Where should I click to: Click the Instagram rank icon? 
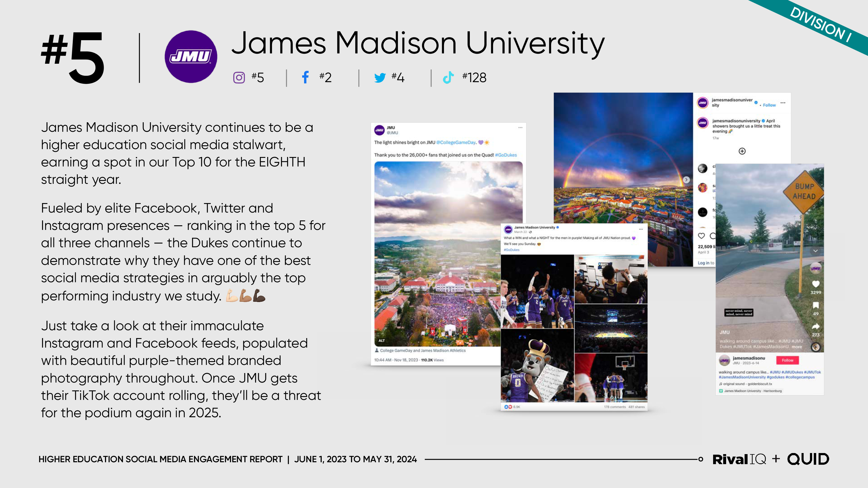pos(239,78)
